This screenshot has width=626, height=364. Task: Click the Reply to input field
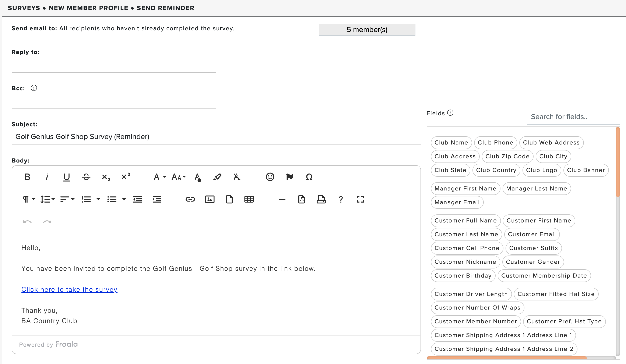point(114,66)
